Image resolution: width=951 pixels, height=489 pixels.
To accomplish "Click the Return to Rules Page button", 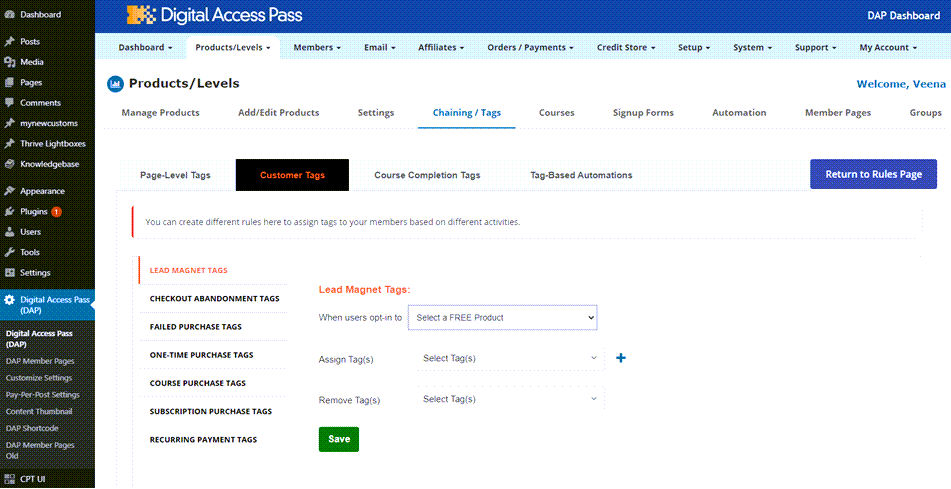I will click(x=873, y=174).
